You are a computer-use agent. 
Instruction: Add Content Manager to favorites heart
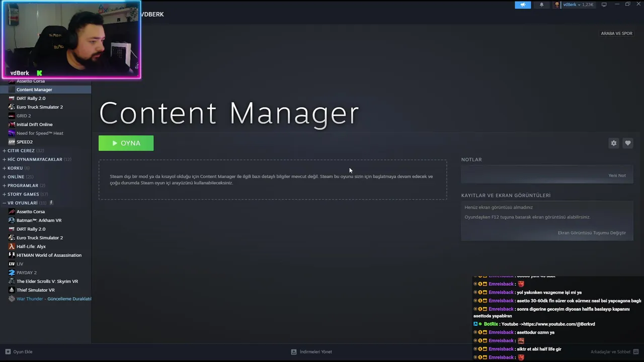point(627,143)
